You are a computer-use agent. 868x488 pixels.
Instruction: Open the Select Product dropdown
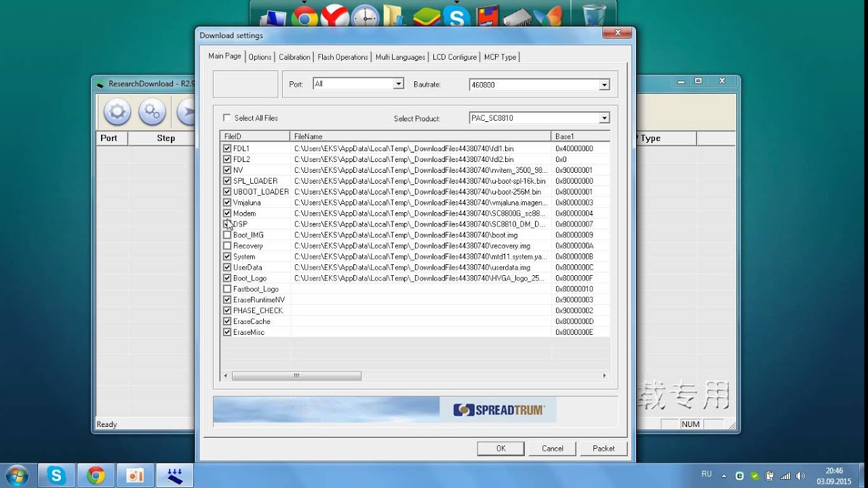(604, 118)
